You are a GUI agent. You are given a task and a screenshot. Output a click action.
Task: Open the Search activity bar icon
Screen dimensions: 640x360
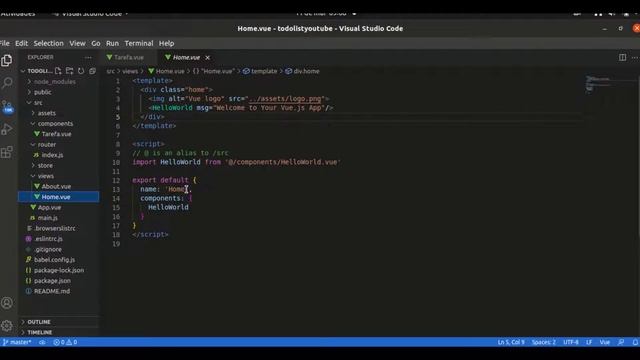coord(7,83)
